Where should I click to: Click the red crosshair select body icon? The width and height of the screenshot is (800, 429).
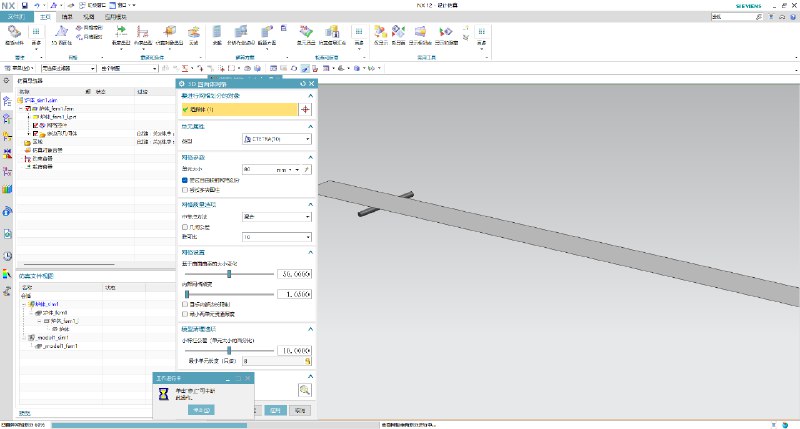click(x=305, y=109)
